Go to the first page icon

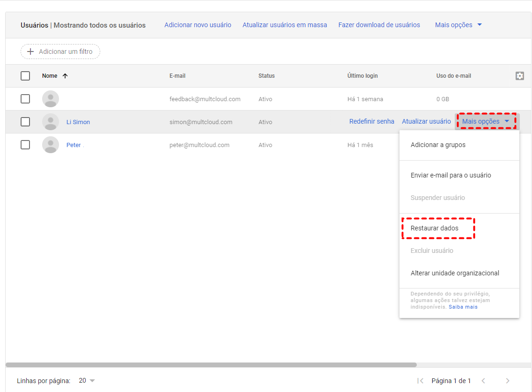[x=420, y=381]
